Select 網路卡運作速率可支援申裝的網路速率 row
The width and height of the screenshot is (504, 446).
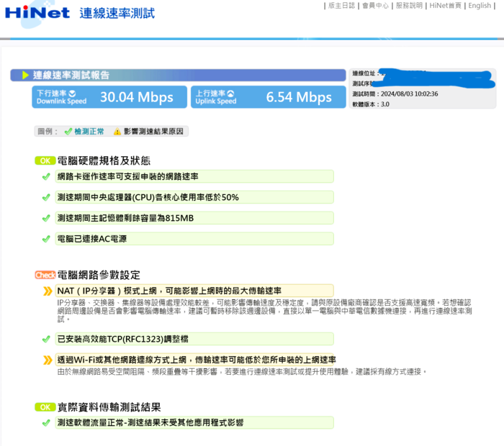tap(194, 176)
